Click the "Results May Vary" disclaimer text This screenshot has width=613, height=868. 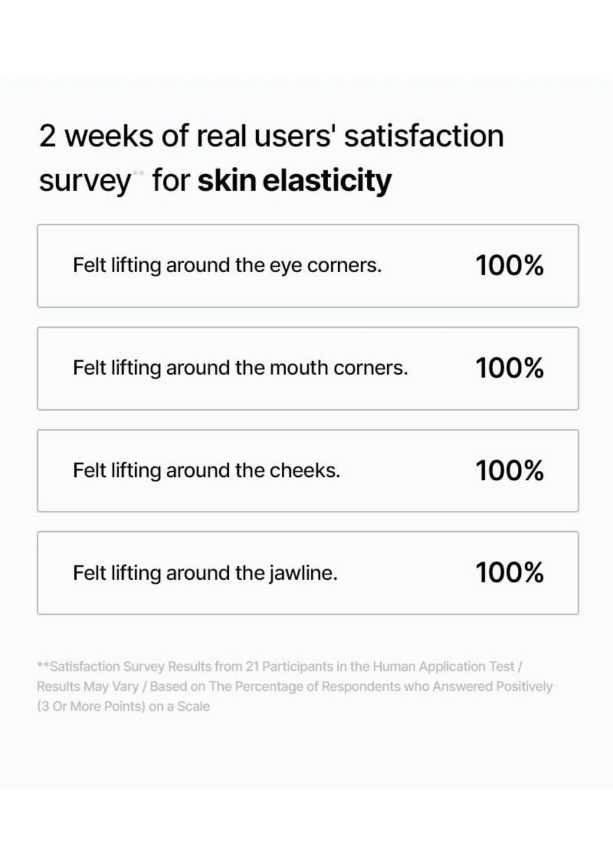point(88,687)
